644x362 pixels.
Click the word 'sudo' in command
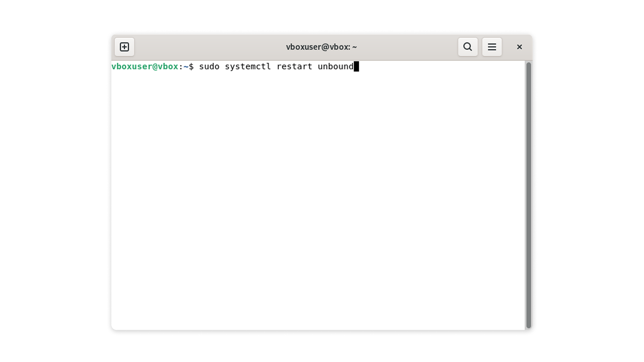(x=209, y=66)
